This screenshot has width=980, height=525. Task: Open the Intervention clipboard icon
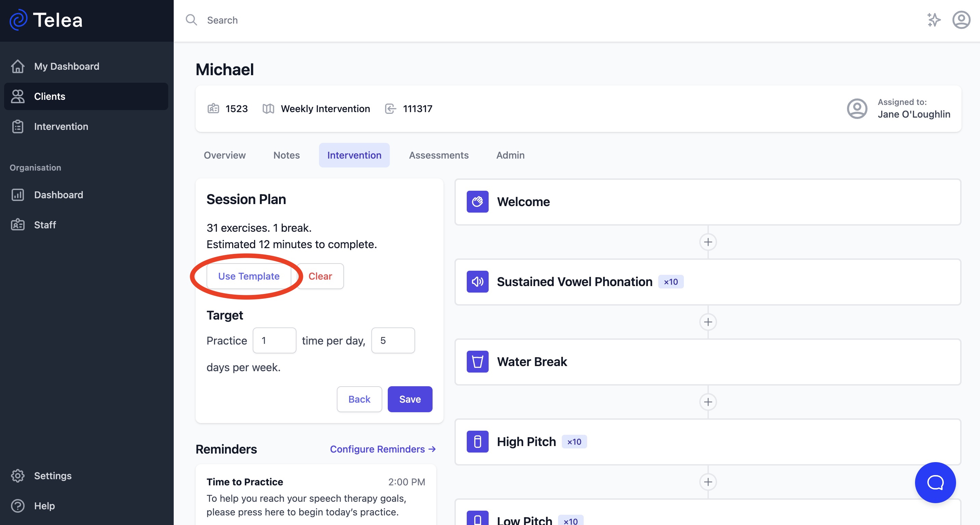(x=18, y=126)
